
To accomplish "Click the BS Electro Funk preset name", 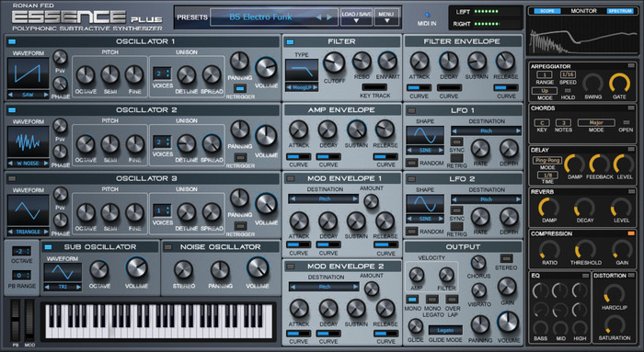I will coord(260,17).
